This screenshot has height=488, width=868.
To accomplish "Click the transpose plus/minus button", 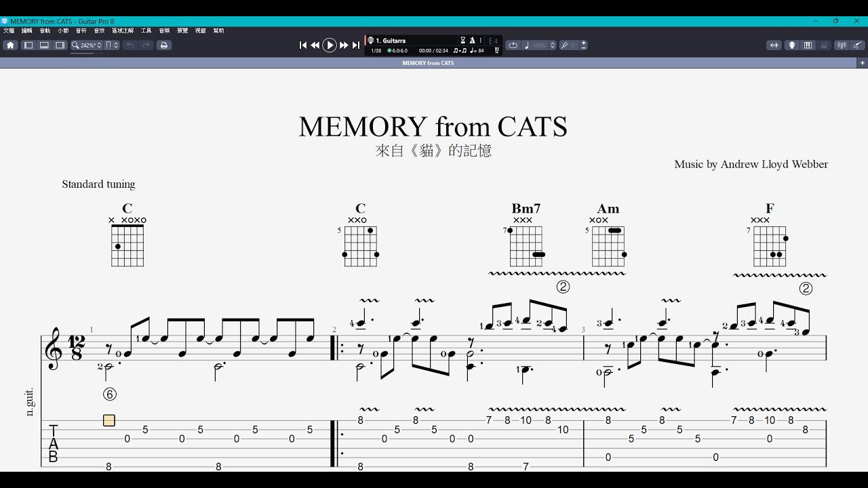I will [x=584, y=45].
